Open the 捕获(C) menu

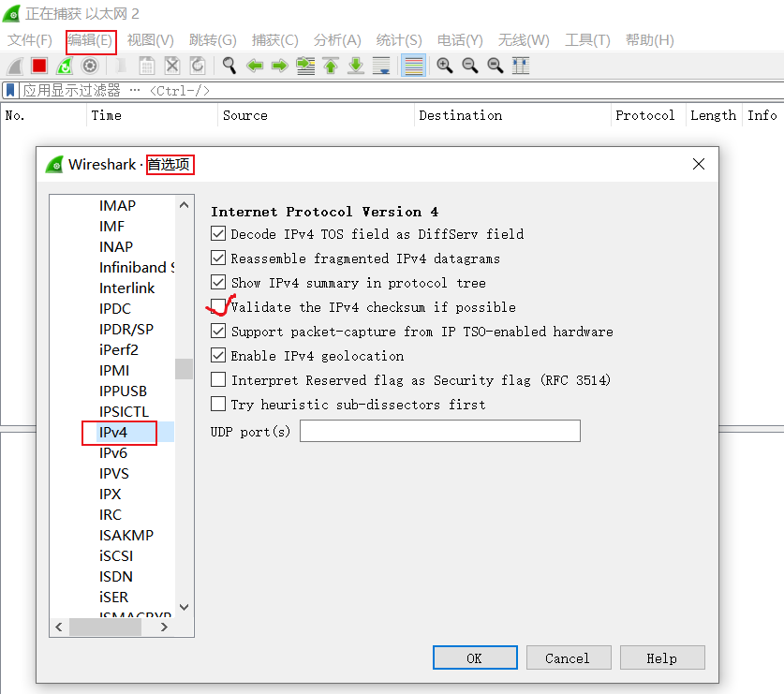pyautogui.click(x=275, y=40)
